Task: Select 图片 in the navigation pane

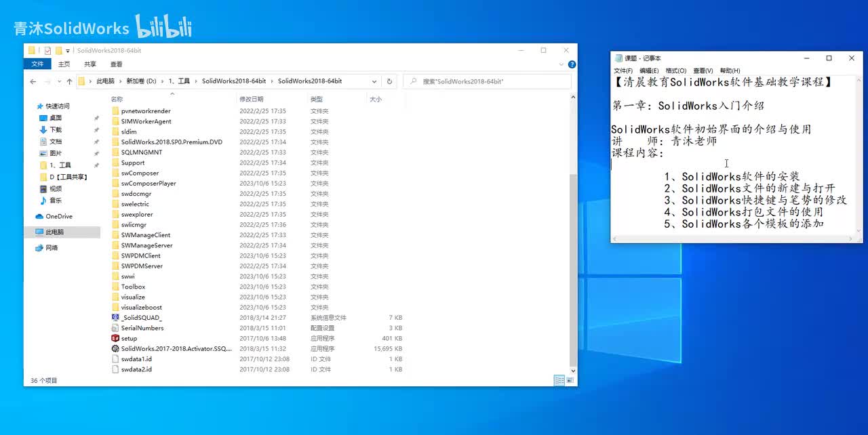Action: click(x=56, y=153)
